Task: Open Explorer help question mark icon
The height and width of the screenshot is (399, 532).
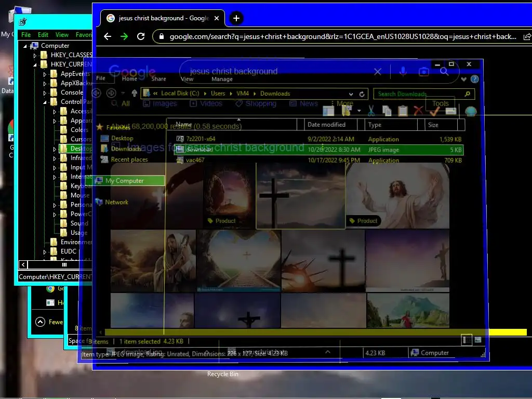Action: [475, 79]
